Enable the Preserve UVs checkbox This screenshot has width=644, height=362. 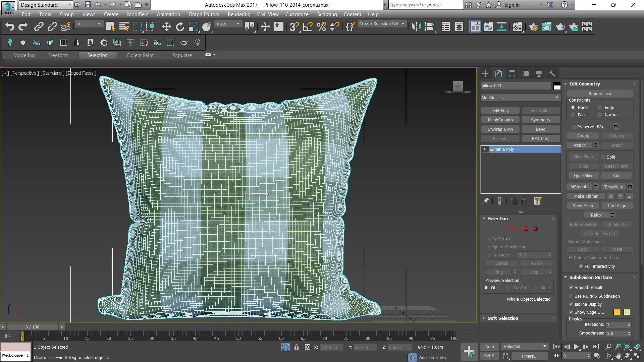(x=574, y=127)
